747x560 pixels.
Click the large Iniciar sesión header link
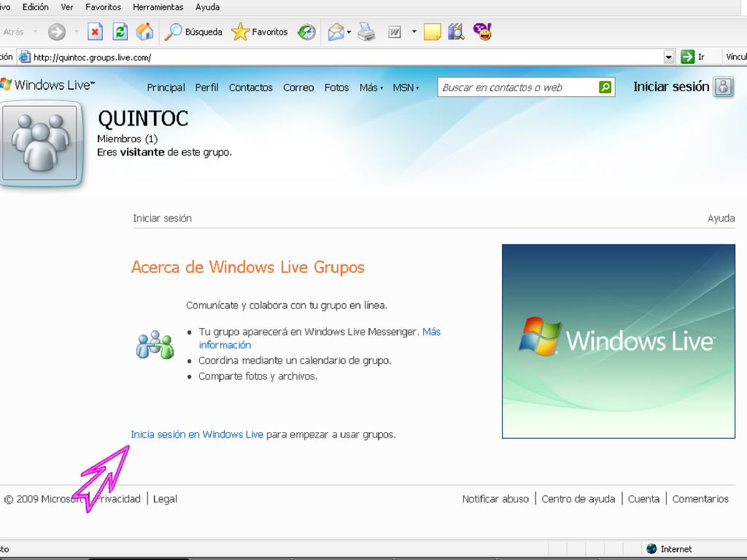point(671,87)
